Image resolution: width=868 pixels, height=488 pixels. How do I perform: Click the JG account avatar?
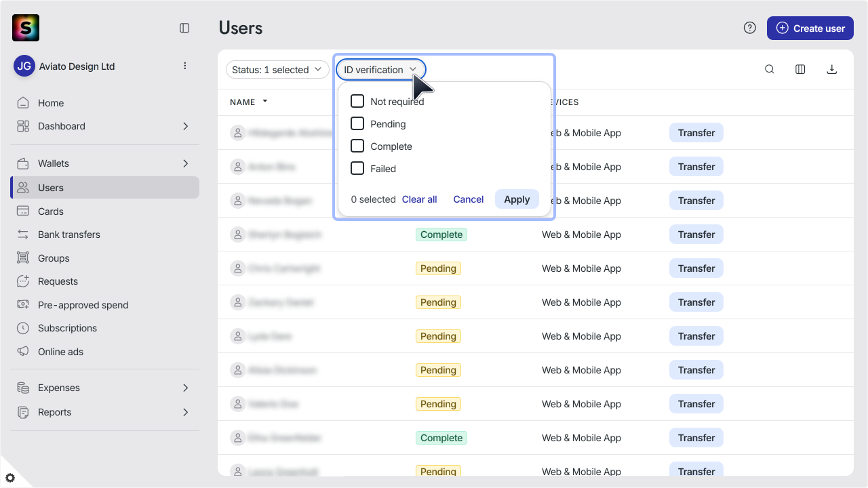pyautogui.click(x=24, y=66)
